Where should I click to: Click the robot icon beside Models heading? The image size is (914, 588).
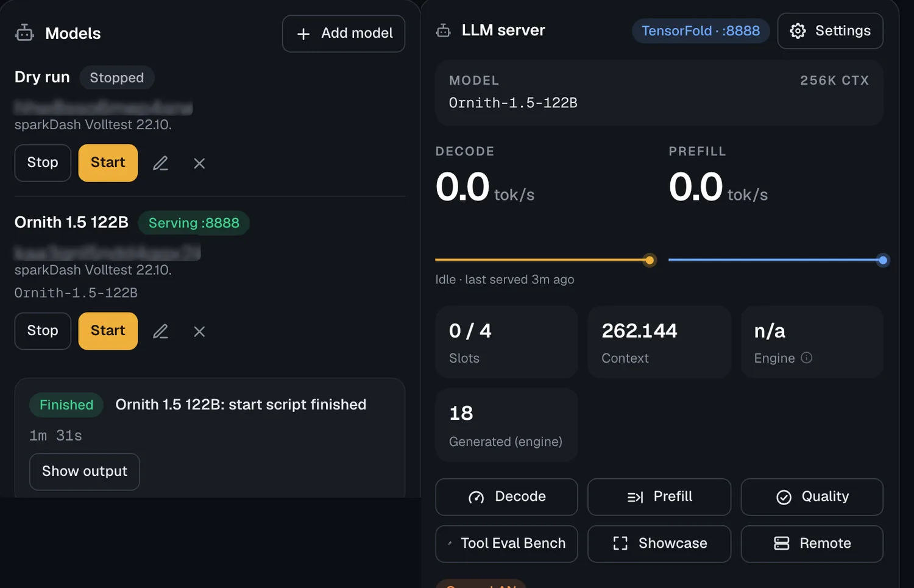pos(24,33)
